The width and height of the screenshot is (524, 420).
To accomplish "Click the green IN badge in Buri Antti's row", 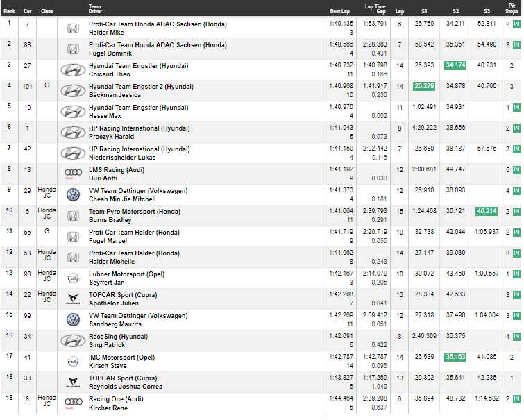I will pyautogui.click(x=516, y=170).
